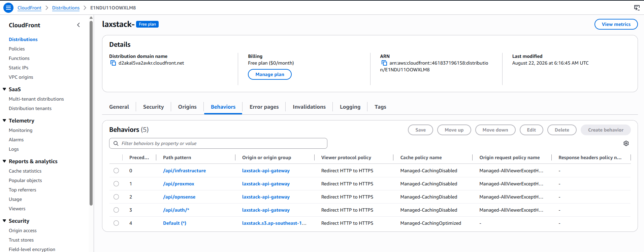Select radio button for /api/auth/* behavior
This screenshot has height=252, width=644.
116,210
